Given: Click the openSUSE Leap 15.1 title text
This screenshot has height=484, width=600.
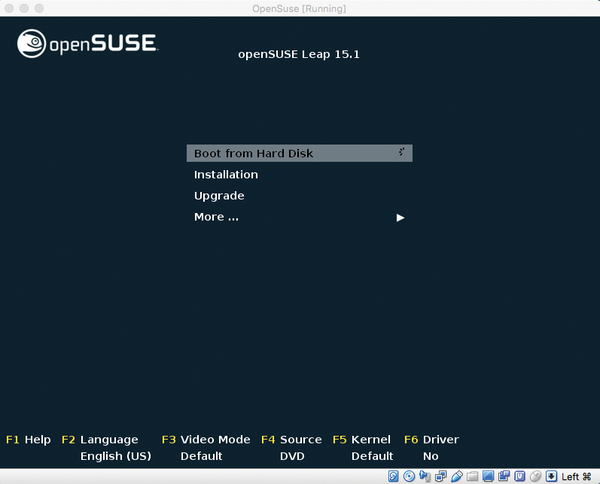Looking at the screenshot, I should point(299,54).
